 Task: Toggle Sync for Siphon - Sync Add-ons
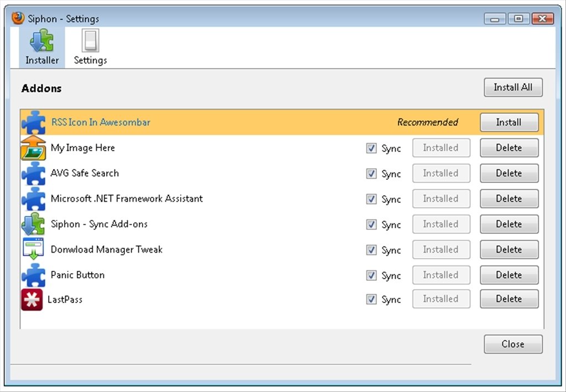(x=371, y=224)
